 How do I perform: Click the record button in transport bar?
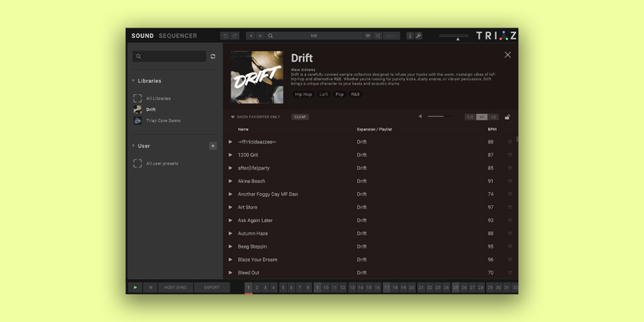point(150,287)
